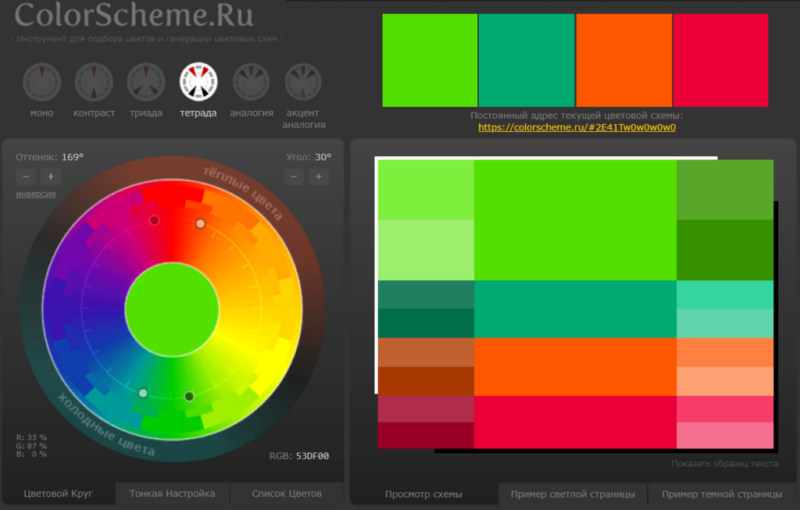The width and height of the screenshot is (800, 510).
Task: Open the permanent colorscheme.ru scheme URL
Action: coord(577,128)
